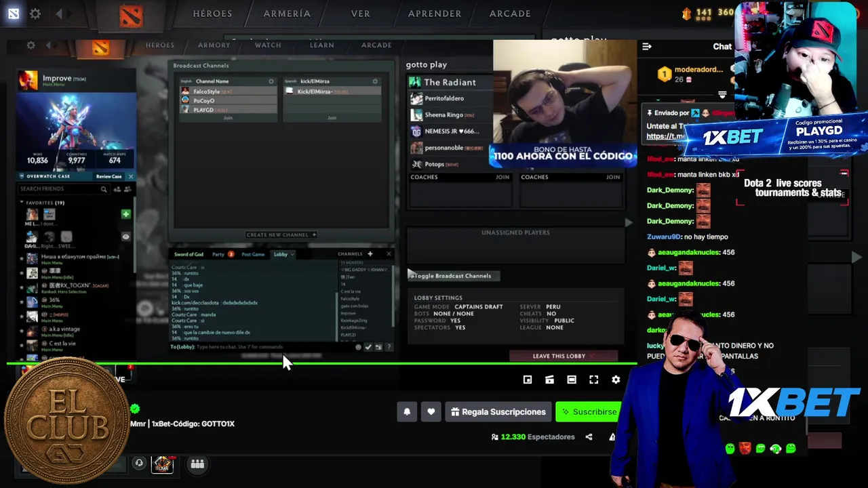Click Suscribirse button
This screenshot has height=488, width=868.
588,411
